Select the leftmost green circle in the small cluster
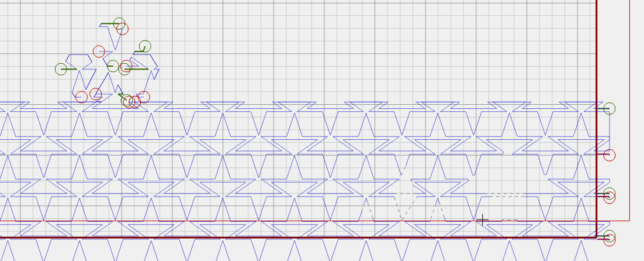This screenshot has width=644, height=261. (61, 69)
